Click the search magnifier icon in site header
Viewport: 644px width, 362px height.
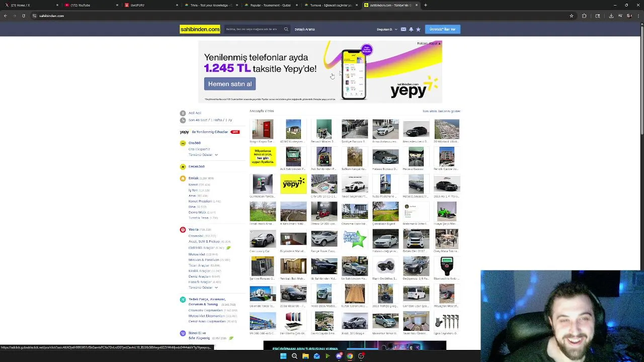pos(286,29)
